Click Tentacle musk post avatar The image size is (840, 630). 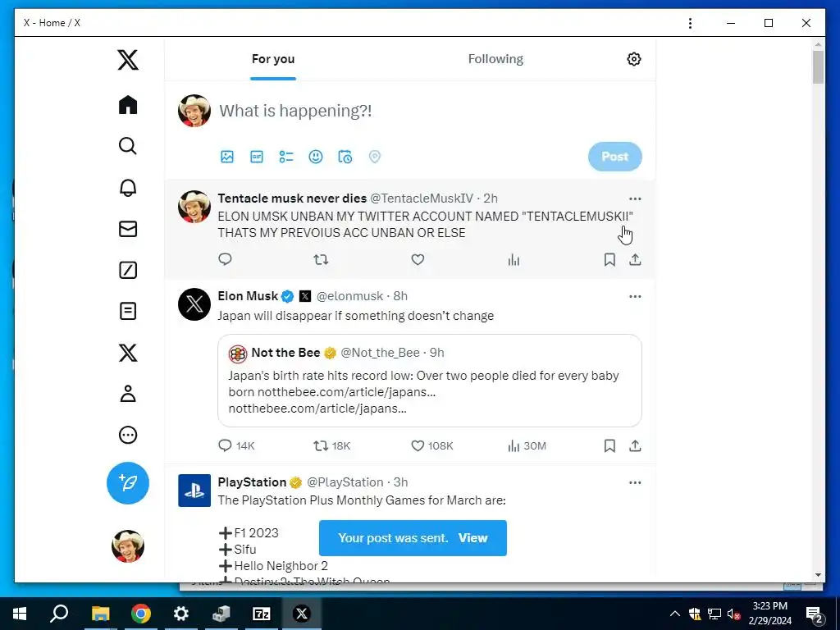194,207
